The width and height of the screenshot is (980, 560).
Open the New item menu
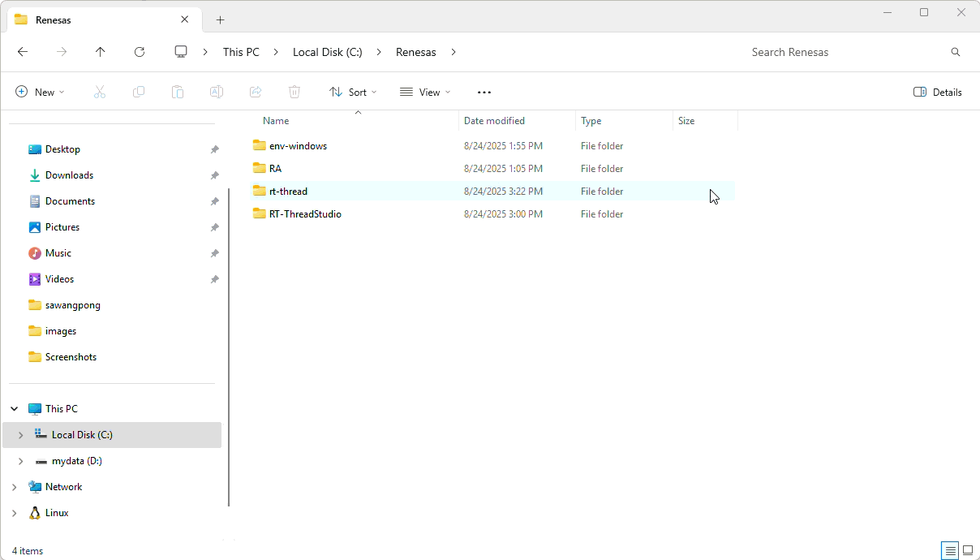coord(40,93)
